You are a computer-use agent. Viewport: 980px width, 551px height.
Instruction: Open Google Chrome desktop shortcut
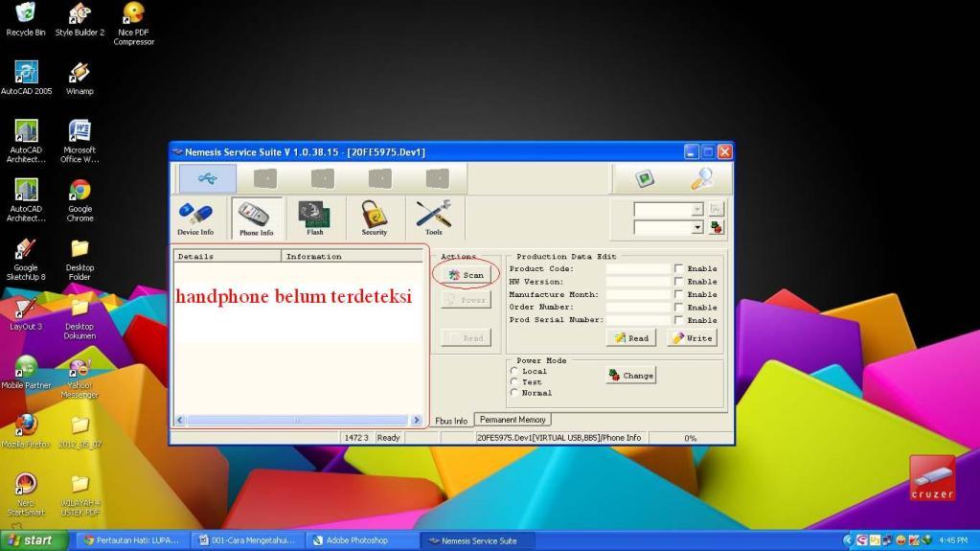(80, 200)
